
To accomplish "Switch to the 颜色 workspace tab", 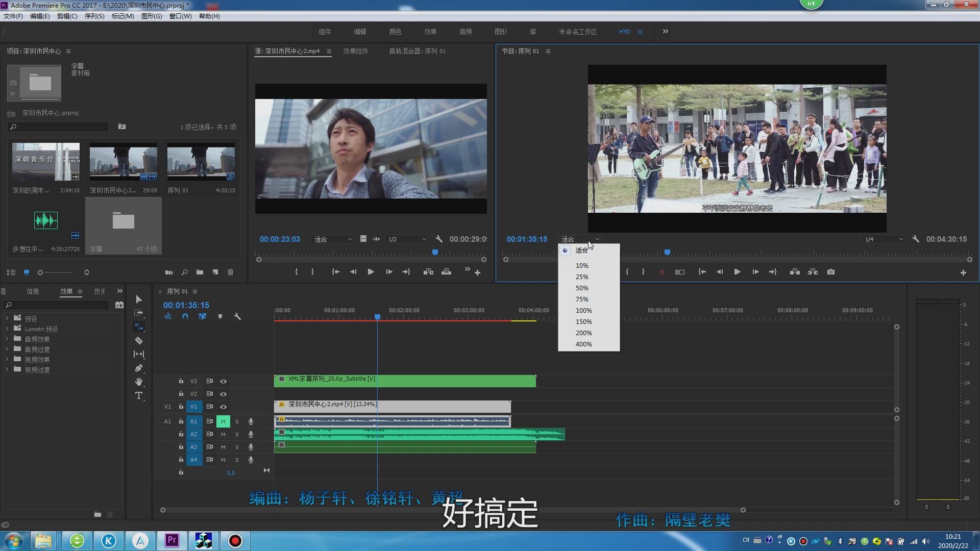I will pos(395,32).
